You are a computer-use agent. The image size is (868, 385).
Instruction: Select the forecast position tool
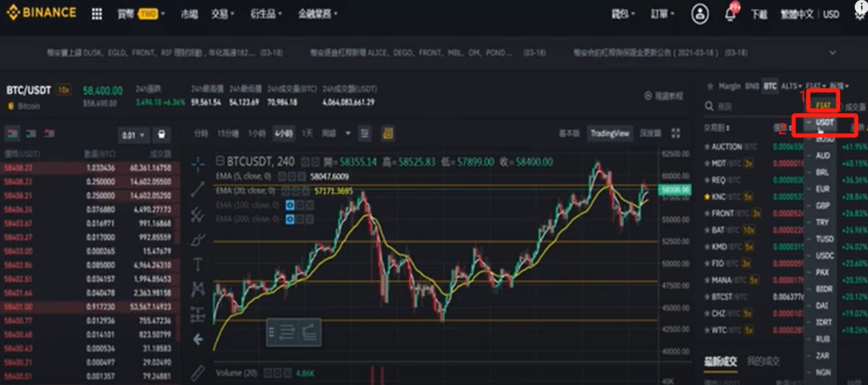(198, 313)
